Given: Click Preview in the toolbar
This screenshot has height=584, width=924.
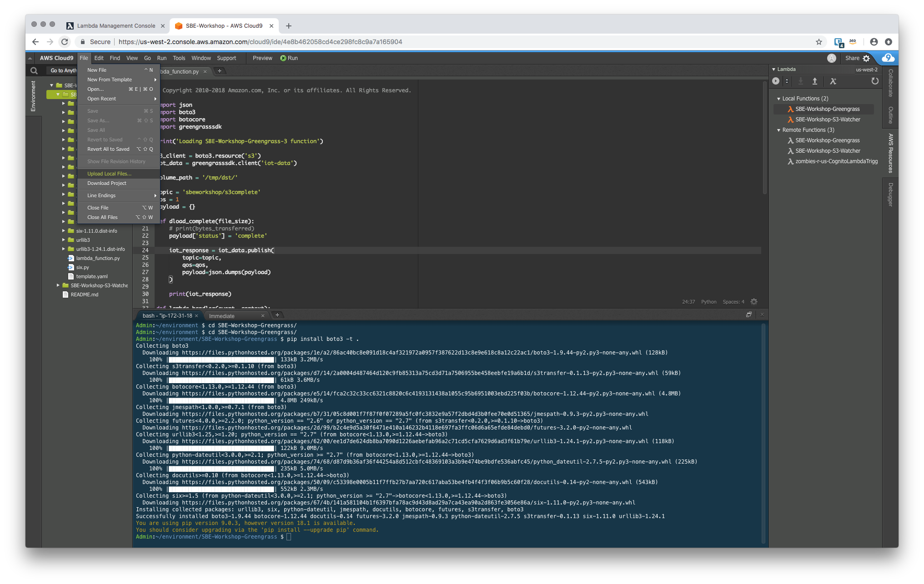Looking at the screenshot, I should tap(262, 58).
